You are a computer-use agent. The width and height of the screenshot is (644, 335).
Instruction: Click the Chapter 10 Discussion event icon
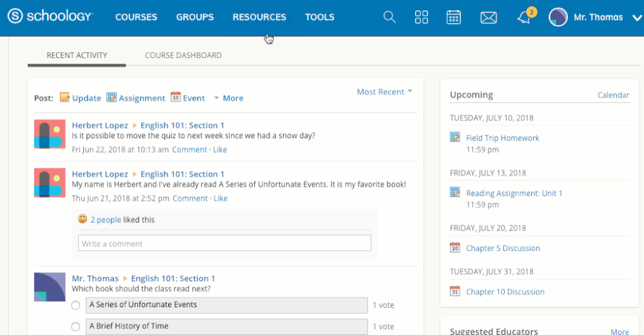point(454,291)
